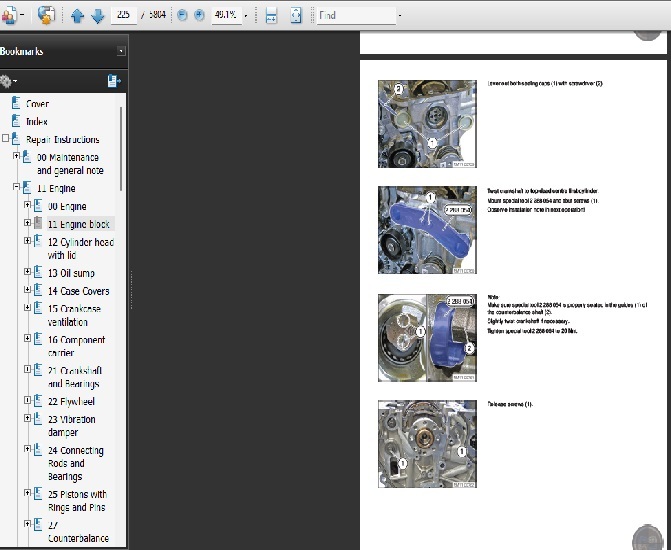Image resolution: width=671 pixels, height=550 pixels.
Task: Collapse the Bookmarks panel
Action: point(121,51)
